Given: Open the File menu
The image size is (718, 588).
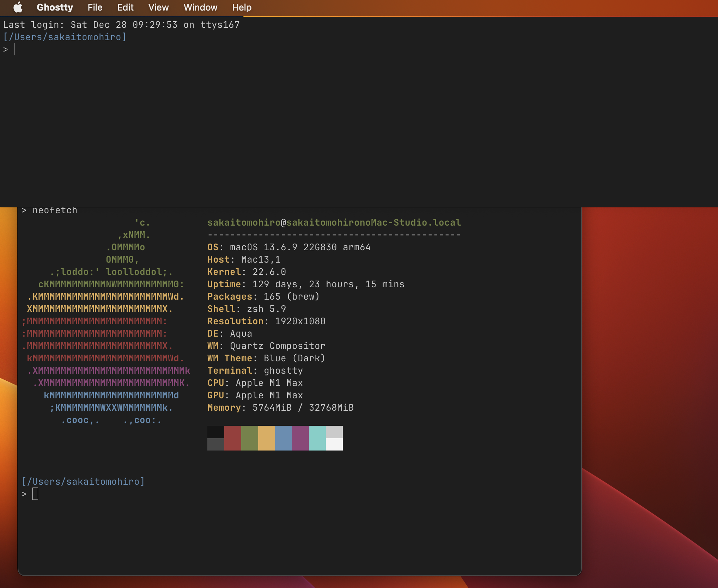Looking at the screenshot, I should click(x=95, y=7).
